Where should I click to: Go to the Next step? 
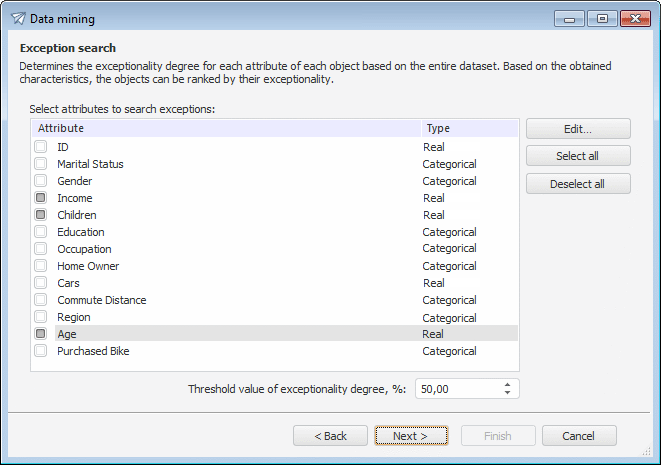click(411, 436)
